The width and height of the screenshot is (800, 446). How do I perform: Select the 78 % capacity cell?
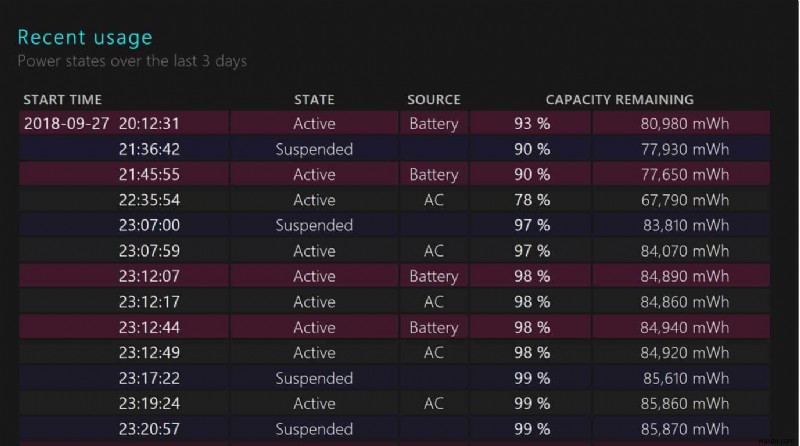click(530, 200)
